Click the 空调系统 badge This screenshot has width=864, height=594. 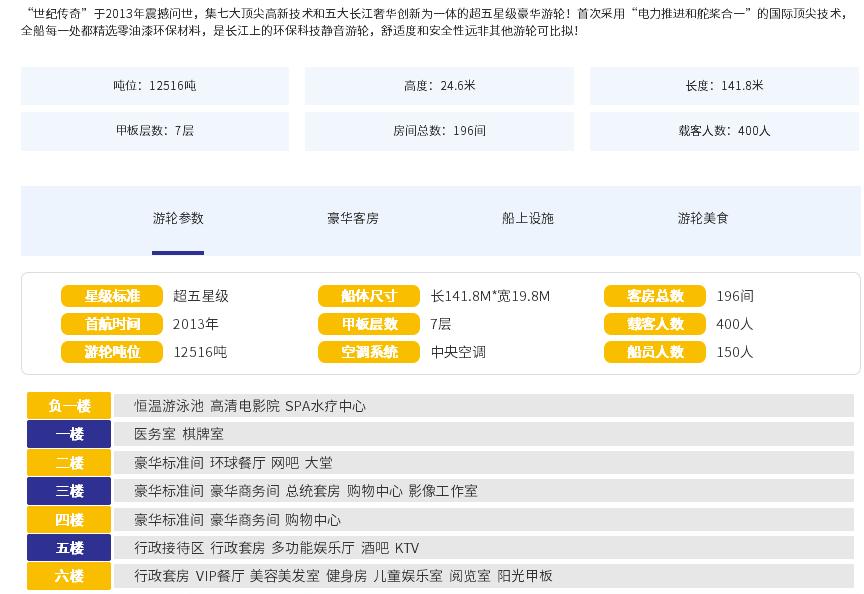point(369,352)
